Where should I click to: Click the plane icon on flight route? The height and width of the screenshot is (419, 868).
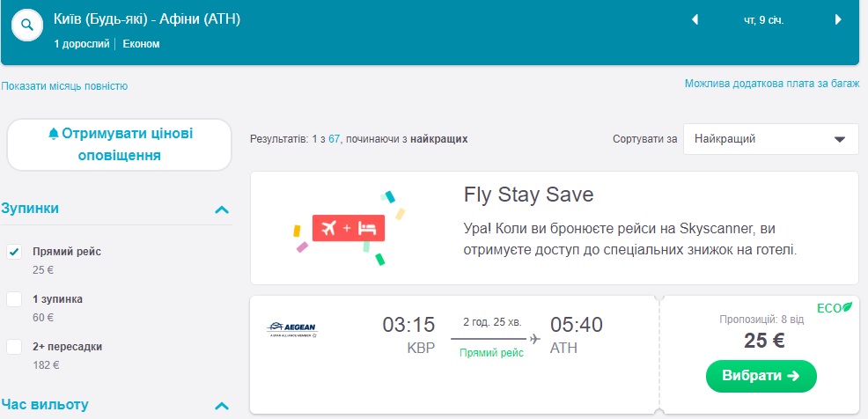(534, 338)
